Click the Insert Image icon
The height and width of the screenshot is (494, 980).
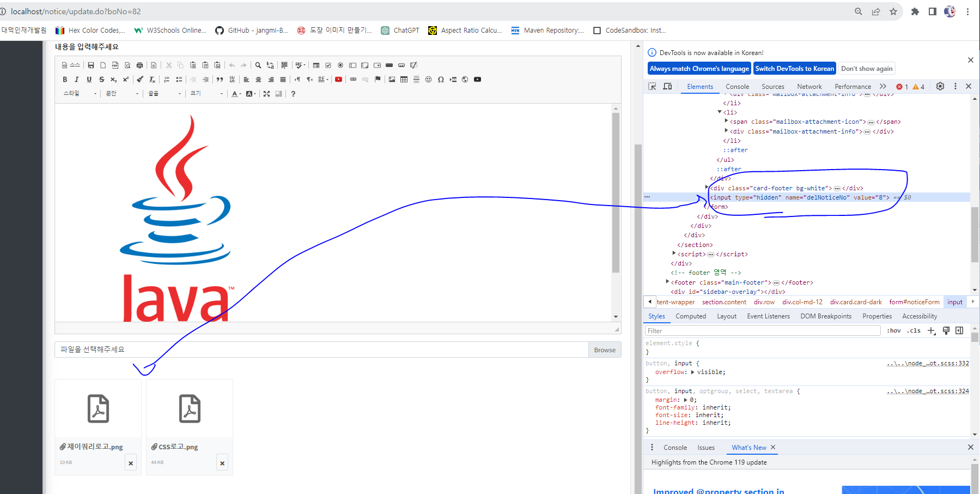[392, 80]
